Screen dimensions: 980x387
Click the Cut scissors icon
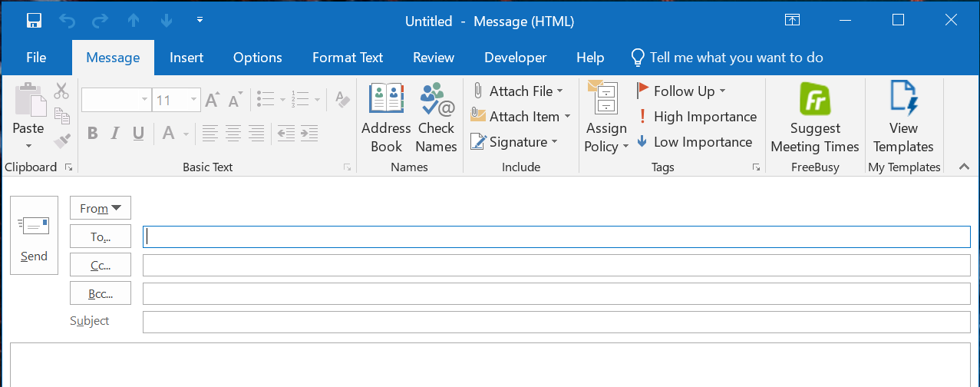(x=61, y=91)
